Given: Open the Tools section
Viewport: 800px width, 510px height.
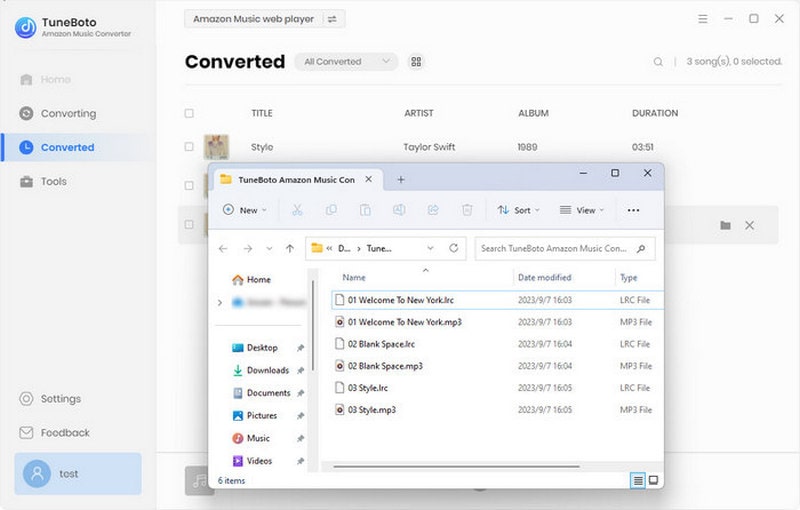Looking at the screenshot, I should (43, 182).
